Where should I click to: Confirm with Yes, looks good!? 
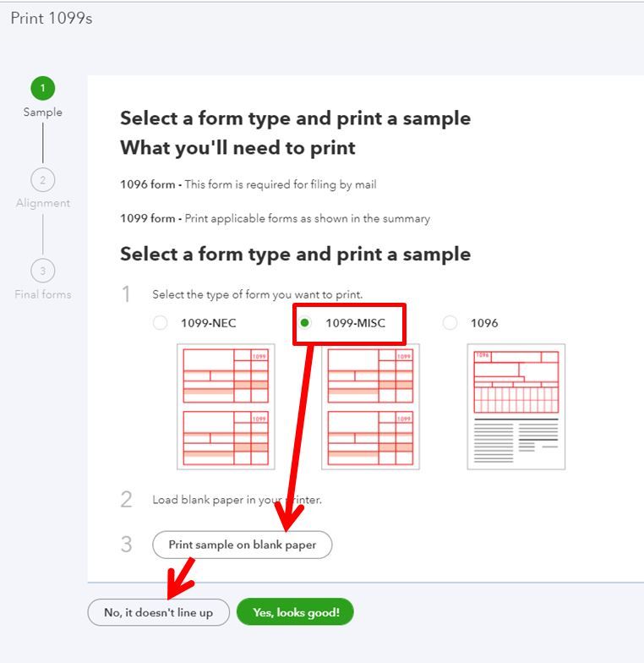(296, 612)
